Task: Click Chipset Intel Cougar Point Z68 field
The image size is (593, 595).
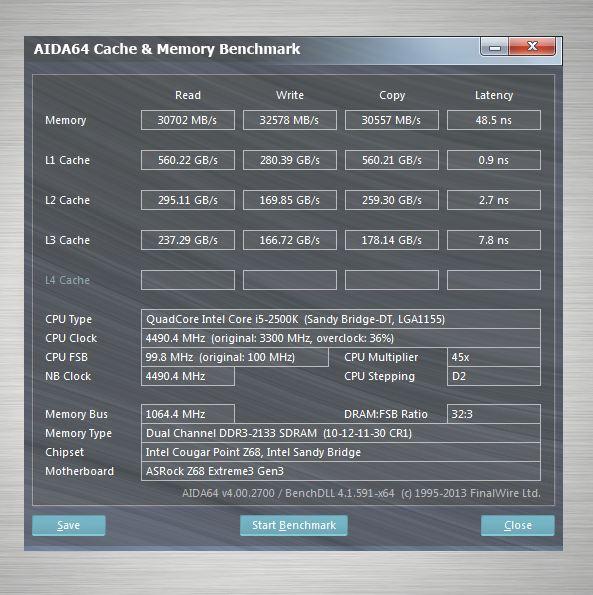Action: click(341, 452)
